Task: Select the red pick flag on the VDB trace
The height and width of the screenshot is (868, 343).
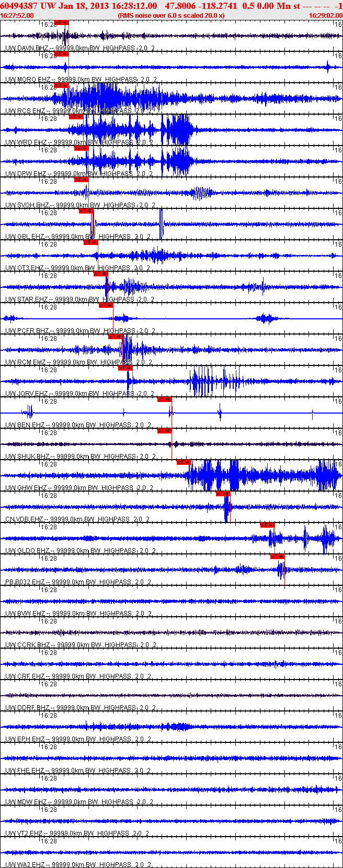Action: coord(223,494)
